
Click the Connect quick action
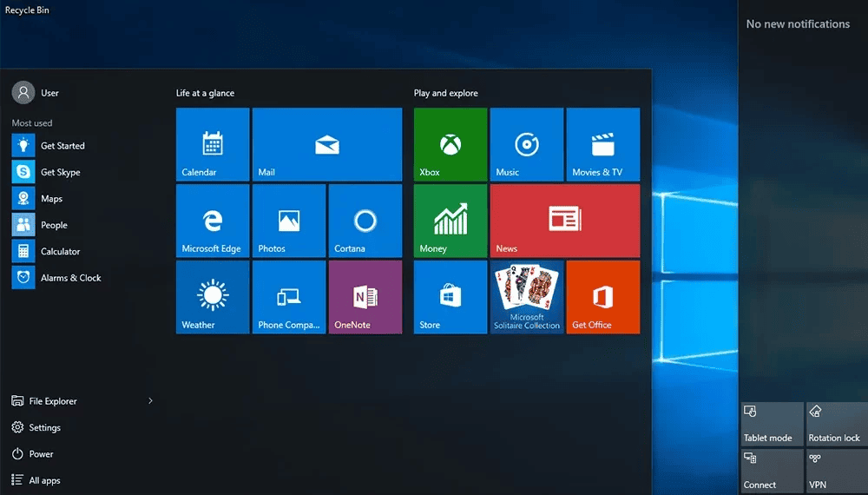[x=773, y=471]
